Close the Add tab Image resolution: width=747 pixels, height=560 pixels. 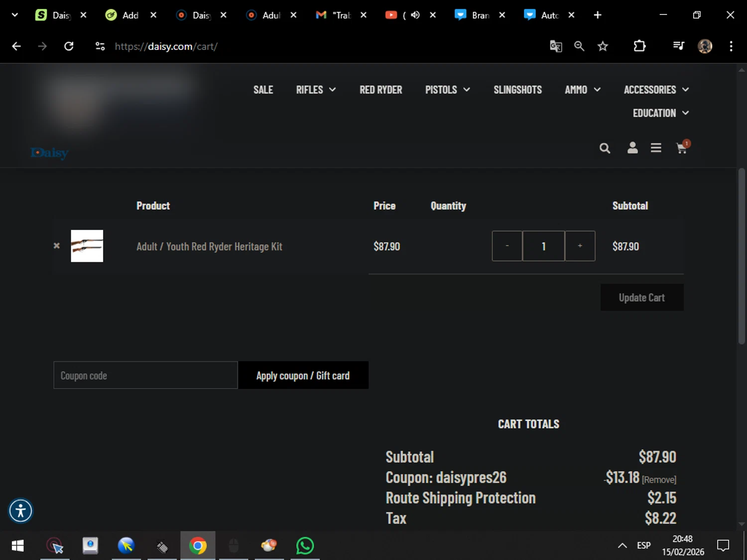[x=153, y=15]
